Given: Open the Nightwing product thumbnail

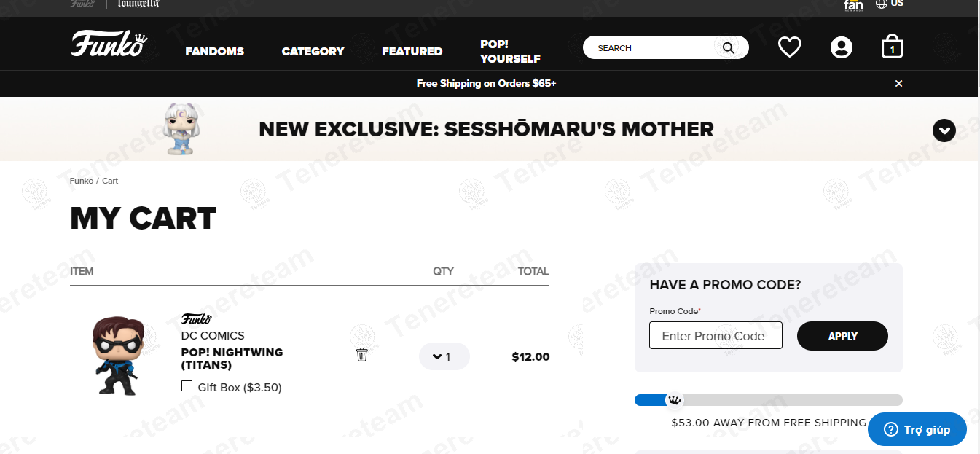Looking at the screenshot, I should coord(117,356).
